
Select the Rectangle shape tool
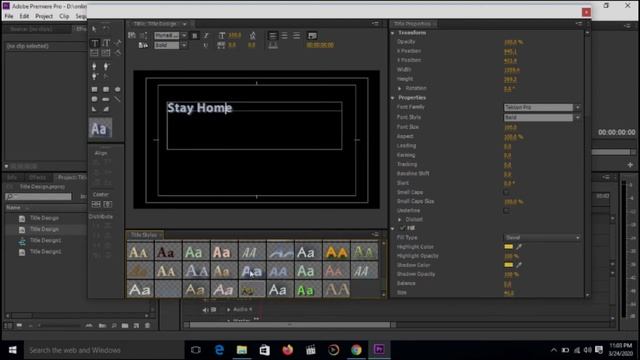94,89
